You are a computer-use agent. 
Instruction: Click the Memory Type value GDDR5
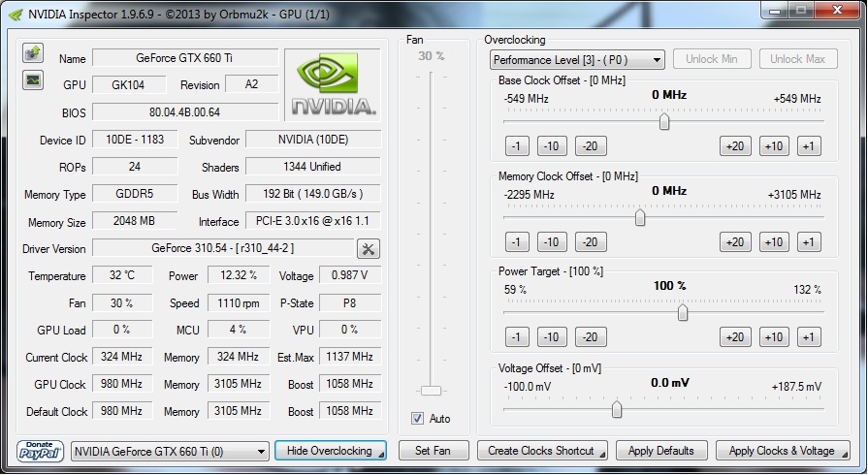135,193
